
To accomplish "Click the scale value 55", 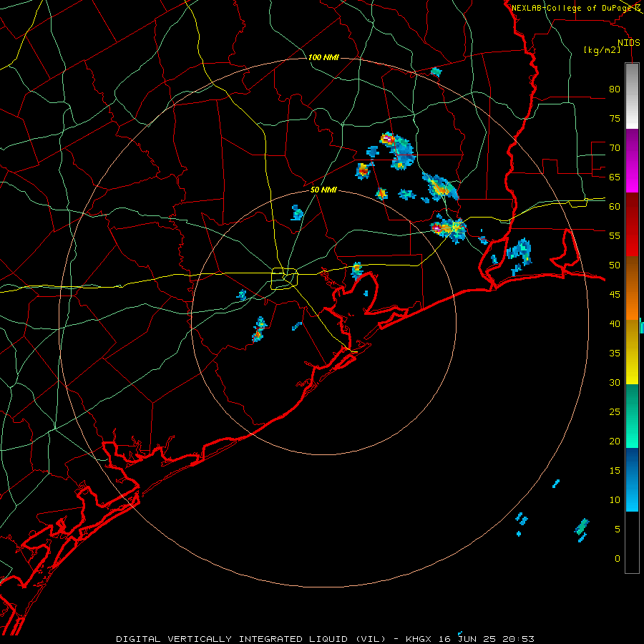I will (x=615, y=235).
